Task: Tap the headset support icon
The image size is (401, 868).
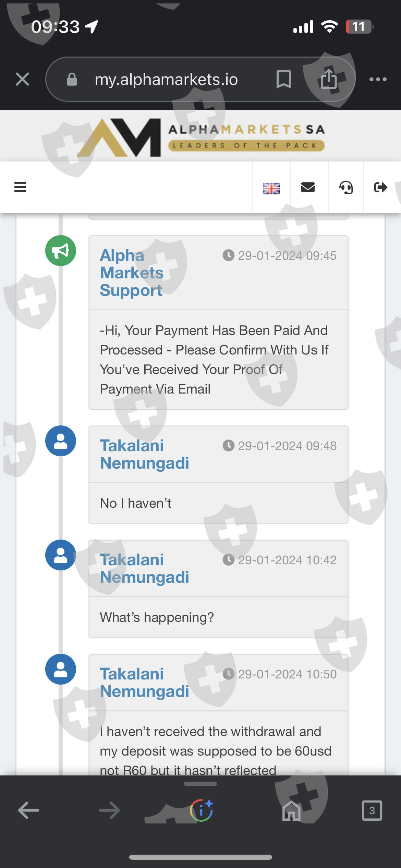Action: click(346, 188)
